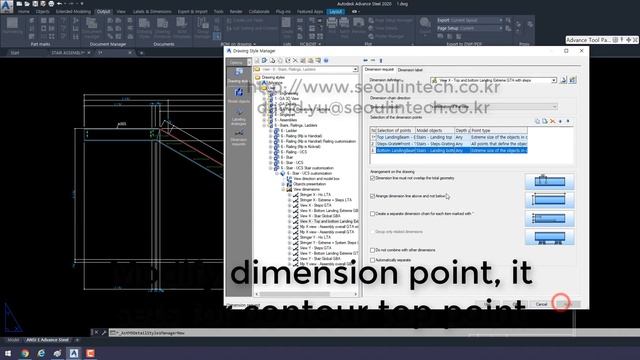Select the fourth dimension arrangement preview thumbnail
Viewport: 640px width, 360px height.
coord(549,237)
